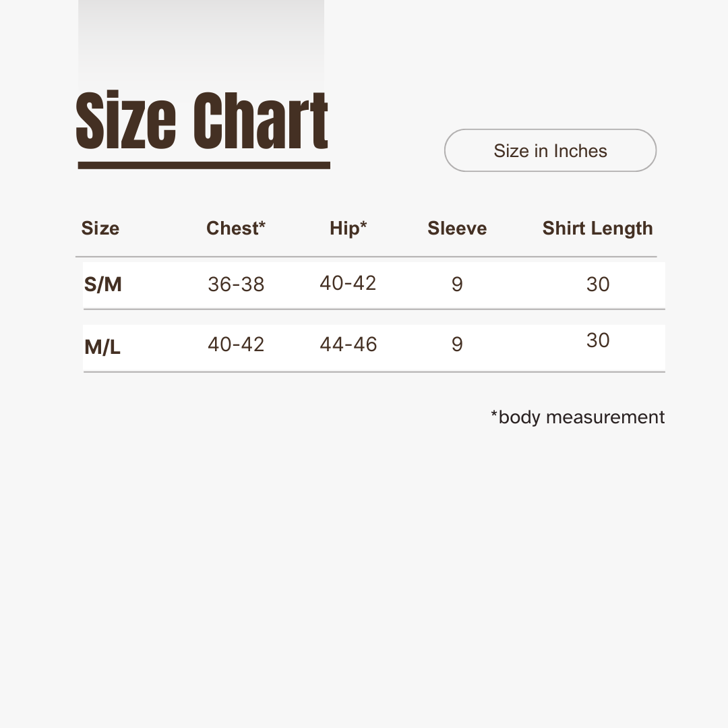Click the Size Chart title heading
Image resolution: width=728 pixels, height=728 pixels.
click(202, 122)
